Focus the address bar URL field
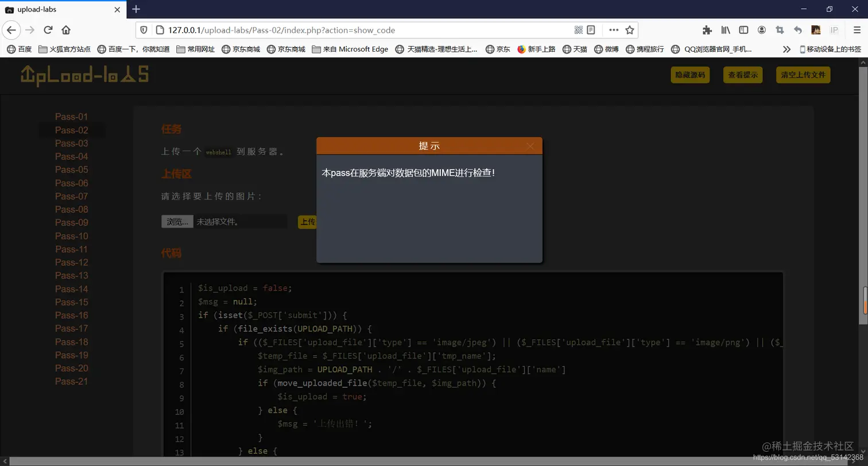The width and height of the screenshot is (868, 466). [x=367, y=30]
